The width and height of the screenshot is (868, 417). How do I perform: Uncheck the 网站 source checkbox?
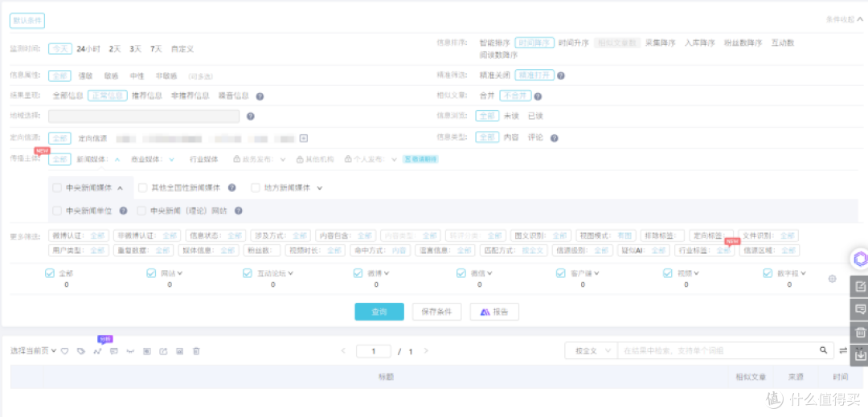click(x=151, y=272)
